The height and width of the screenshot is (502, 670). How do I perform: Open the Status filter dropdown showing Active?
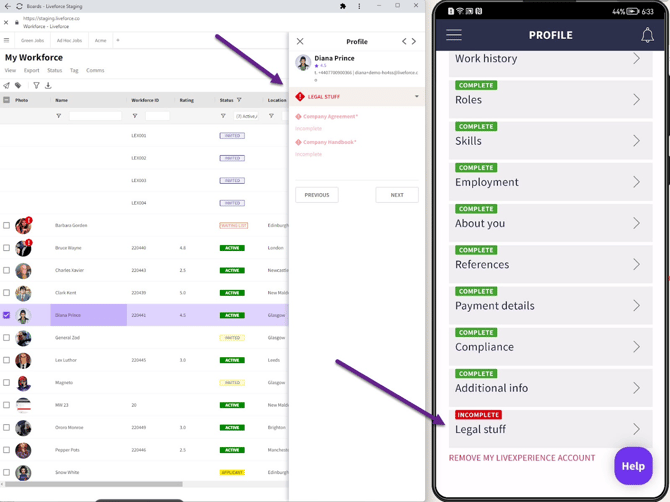coord(246,116)
